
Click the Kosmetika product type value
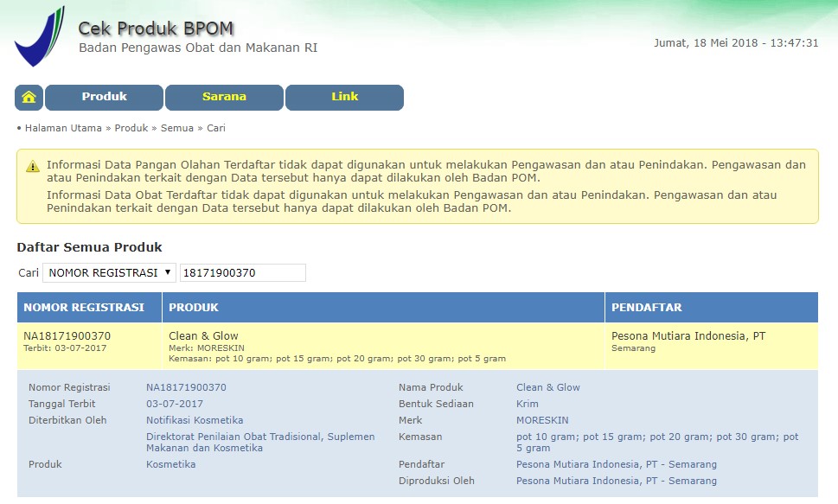[170, 464]
